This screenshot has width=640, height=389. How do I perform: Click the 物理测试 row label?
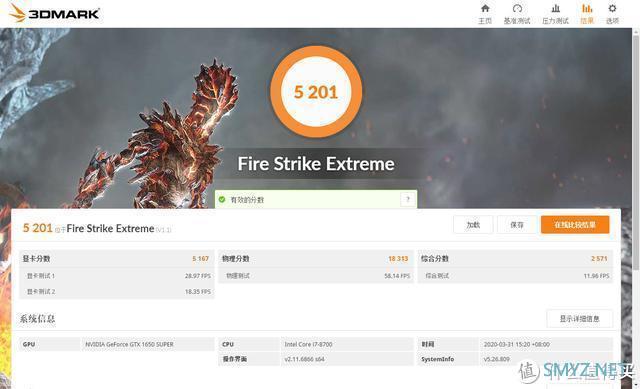pyautogui.click(x=238, y=276)
